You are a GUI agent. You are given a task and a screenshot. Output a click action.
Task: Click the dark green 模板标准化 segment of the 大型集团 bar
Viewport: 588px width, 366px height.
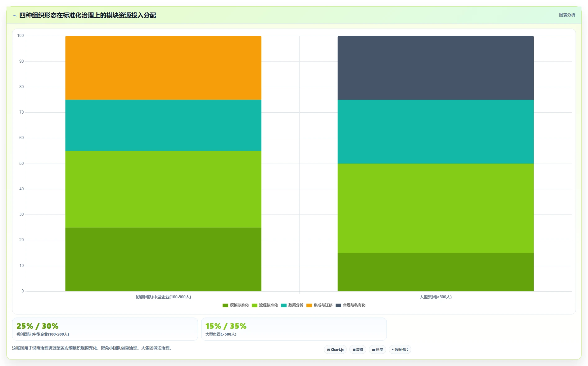[436, 272]
